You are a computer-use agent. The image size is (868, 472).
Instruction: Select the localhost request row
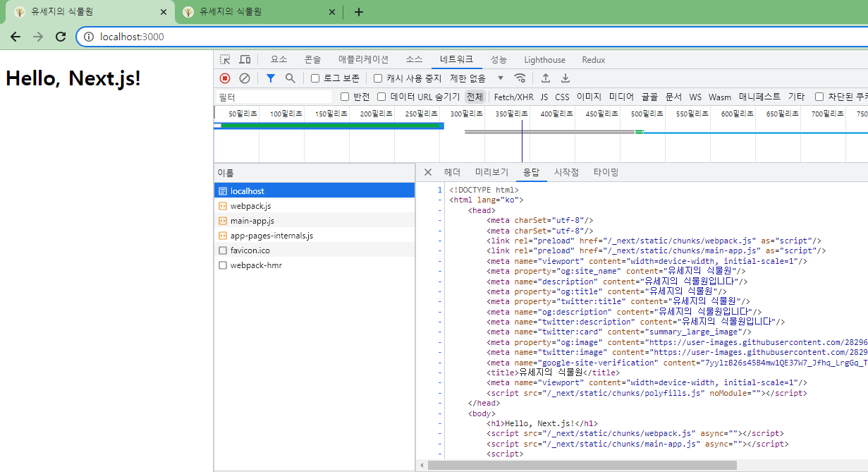(x=314, y=191)
